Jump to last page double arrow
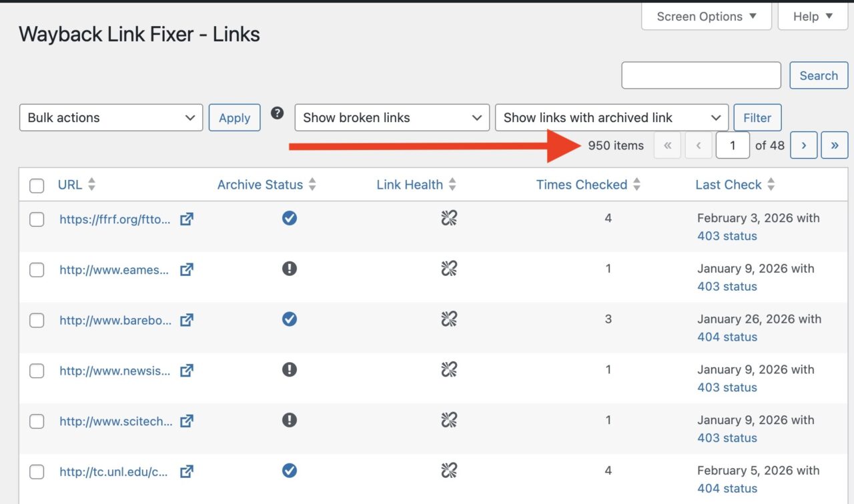The height and width of the screenshot is (504, 854). [x=834, y=145]
